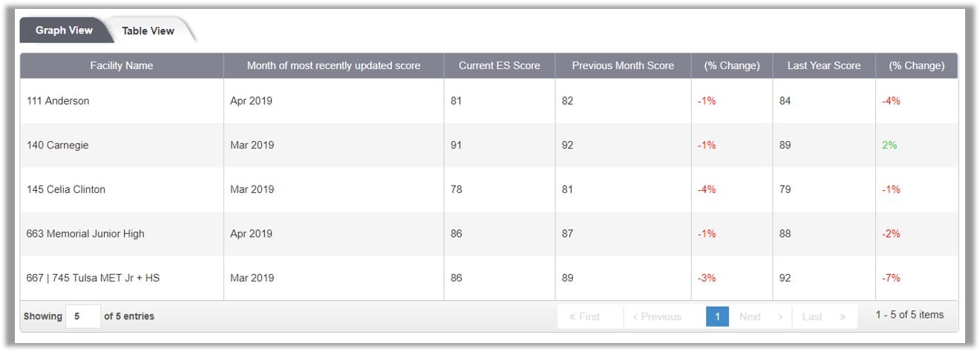This screenshot has width=980, height=352.
Task: Sort by Previous Month Score column
Action: 623,65
